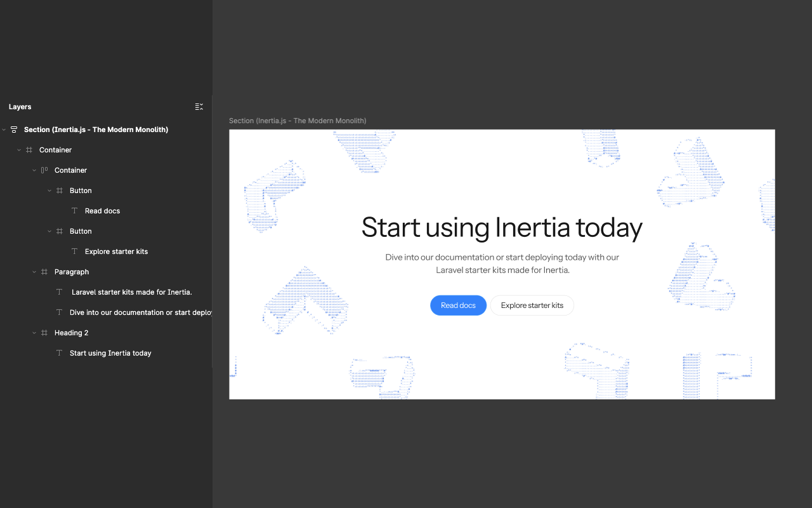Collapse the outer Container layer chevron
812x508 pixels.
point(19,150)
